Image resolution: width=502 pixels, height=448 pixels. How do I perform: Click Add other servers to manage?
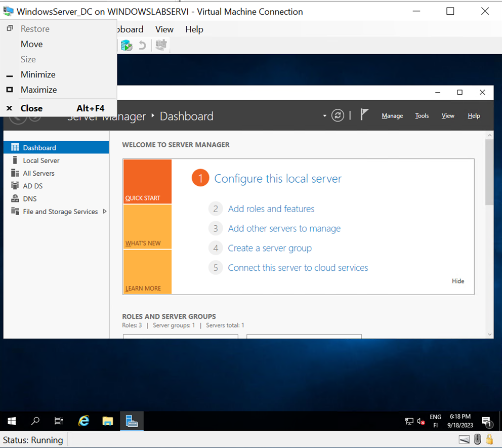(284, 228)
